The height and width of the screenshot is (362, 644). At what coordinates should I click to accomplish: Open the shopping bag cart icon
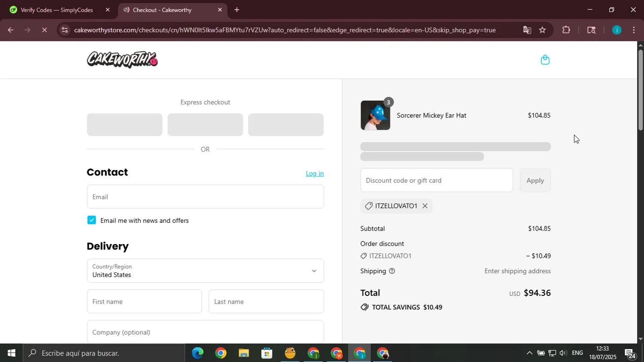coord(545,60)
